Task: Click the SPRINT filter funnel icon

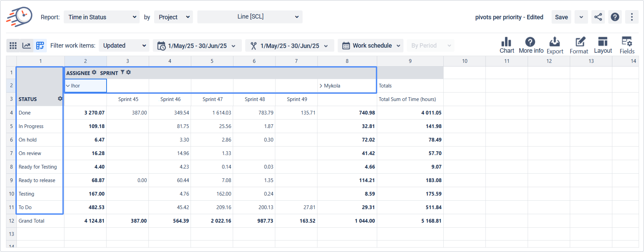Action: (x=122, y=72)
